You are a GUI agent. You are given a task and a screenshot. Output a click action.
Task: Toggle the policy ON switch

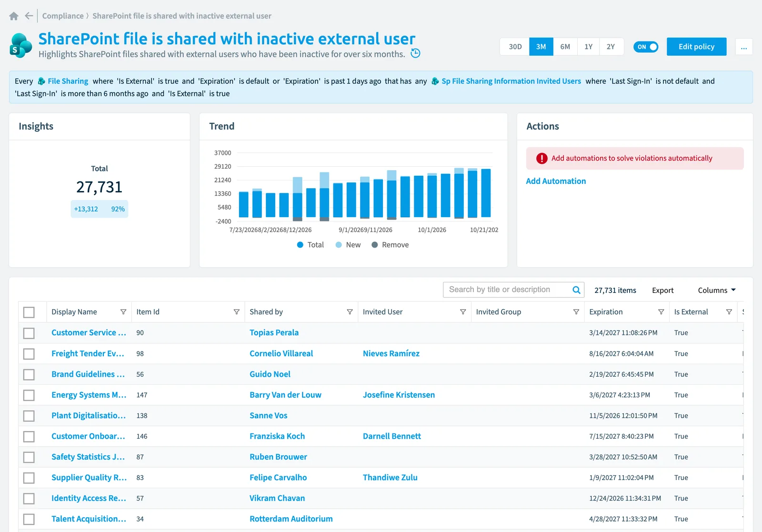[x=646, y=47]
